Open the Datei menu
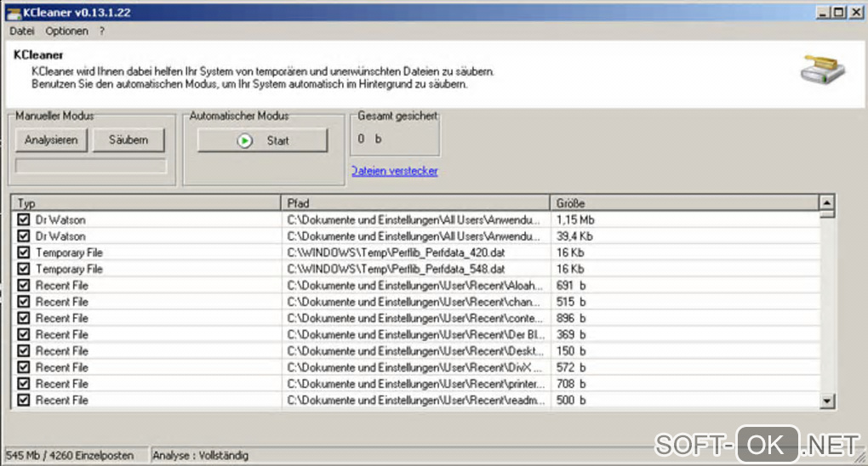868x466 pixels. [21, 31]
